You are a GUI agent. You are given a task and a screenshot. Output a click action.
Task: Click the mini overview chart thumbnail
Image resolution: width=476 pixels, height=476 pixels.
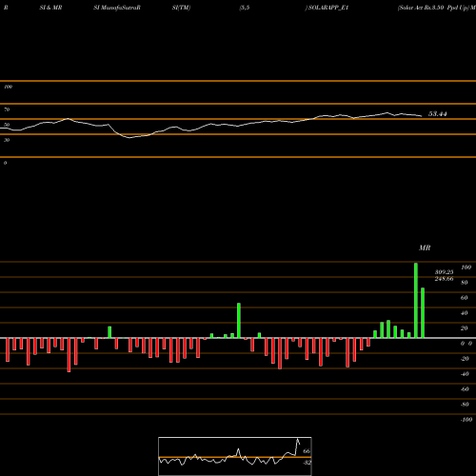(x=235, y=456)
